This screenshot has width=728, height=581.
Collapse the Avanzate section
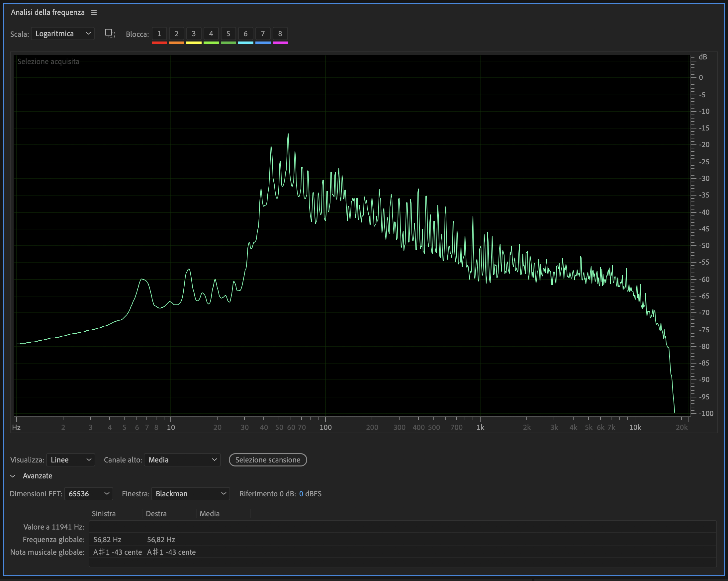pos(13,476)
